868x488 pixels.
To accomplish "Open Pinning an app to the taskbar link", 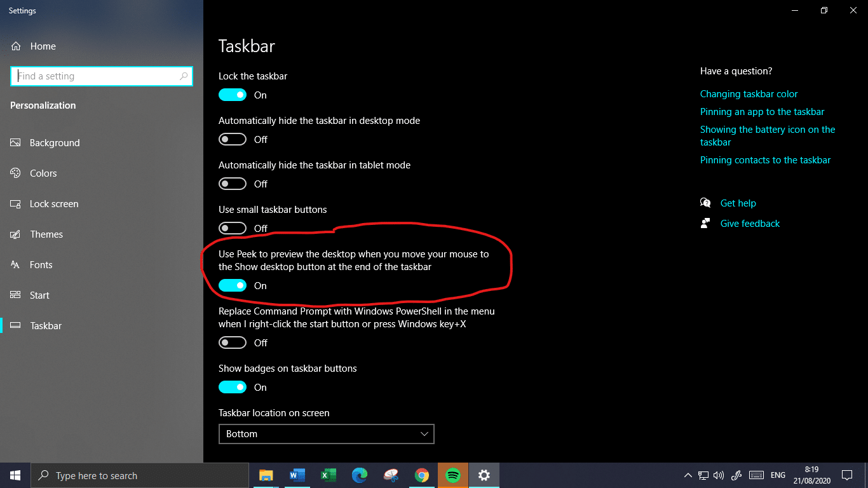I will click(x=763, y=112).
